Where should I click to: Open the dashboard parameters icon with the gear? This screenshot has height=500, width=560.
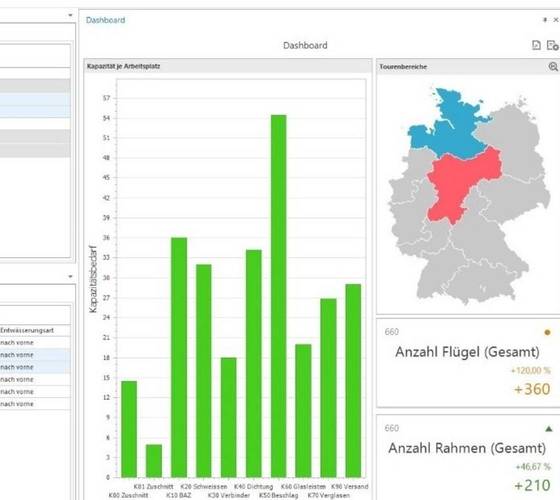pyautogui.click(x=552, y=45)
